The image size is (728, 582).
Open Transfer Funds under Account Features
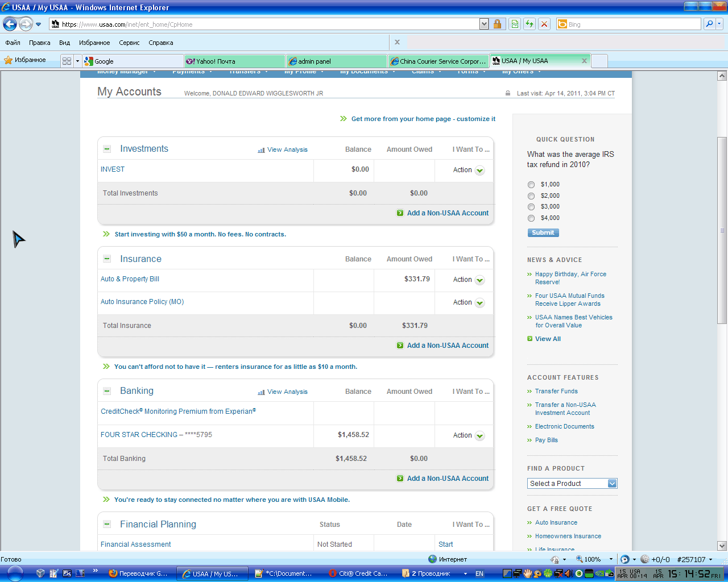556,391
